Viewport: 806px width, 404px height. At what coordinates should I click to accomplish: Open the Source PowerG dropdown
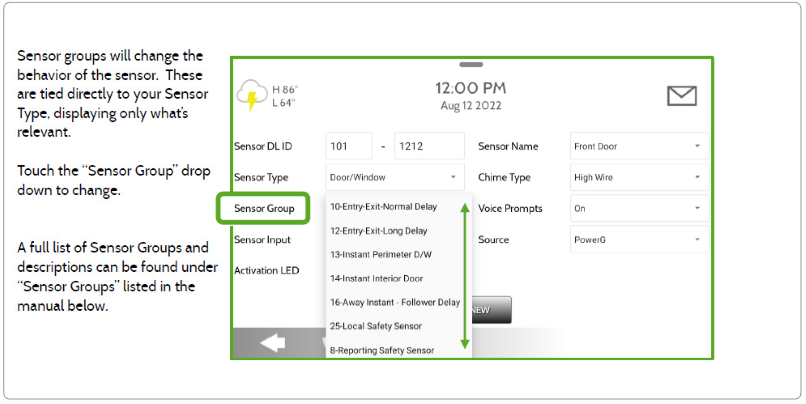(638, 240)
